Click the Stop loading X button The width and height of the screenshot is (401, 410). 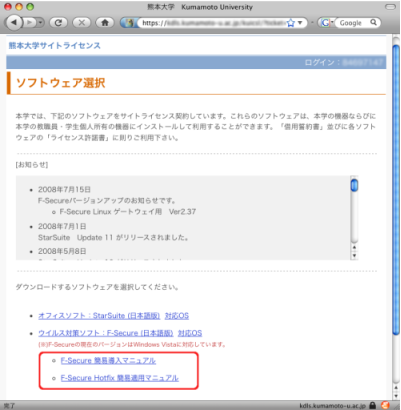(x=82, y=23)
